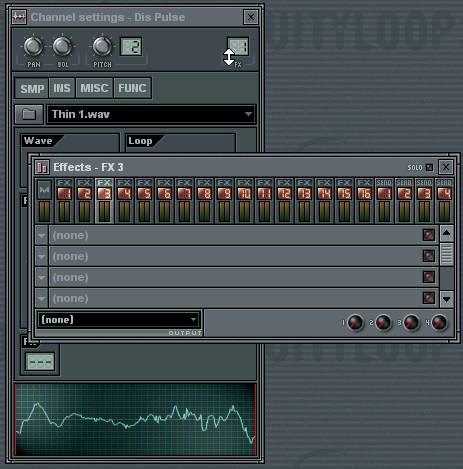This screenshot has width=463, height=469.
Task: Select FX track 14
Action: pyautogui.click(x=324, y=201)
